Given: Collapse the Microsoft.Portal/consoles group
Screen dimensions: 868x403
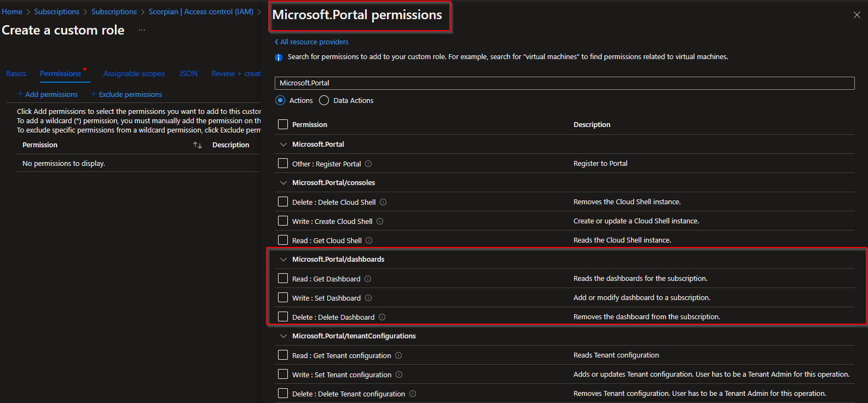Looking at the screenshot, I should pyautogui.click(x=283, y=183).
